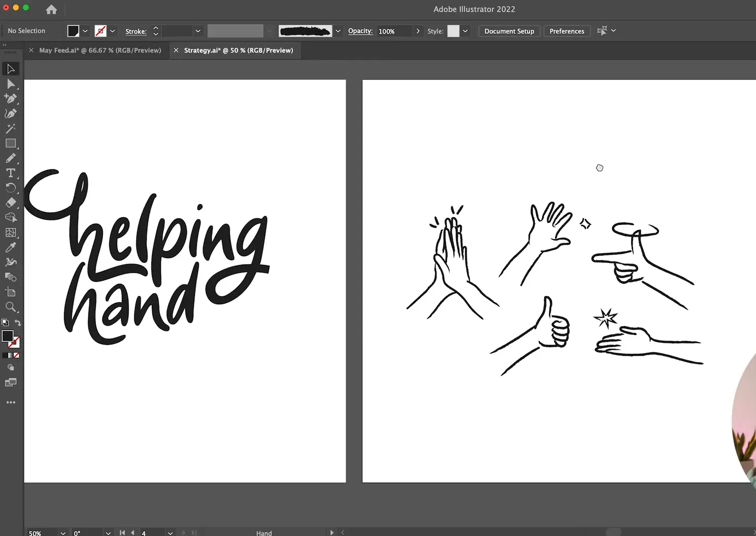This screenshot has height=536, width=756.
Task: Swap fill and stroke colors
Action: [18, 323]
